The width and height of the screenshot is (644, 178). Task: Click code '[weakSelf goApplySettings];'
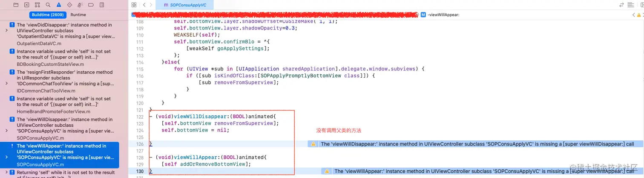point(228,48)
